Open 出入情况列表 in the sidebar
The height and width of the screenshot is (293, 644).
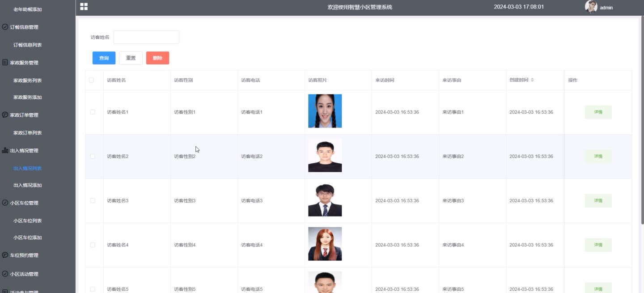[28, 169]
